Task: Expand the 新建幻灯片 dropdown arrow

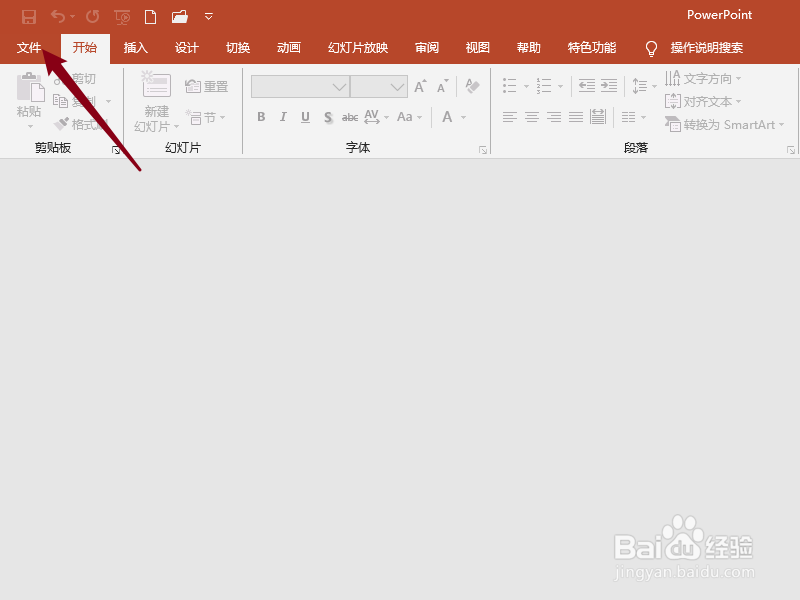Action: pyautogui.click(x=177, y=126)
